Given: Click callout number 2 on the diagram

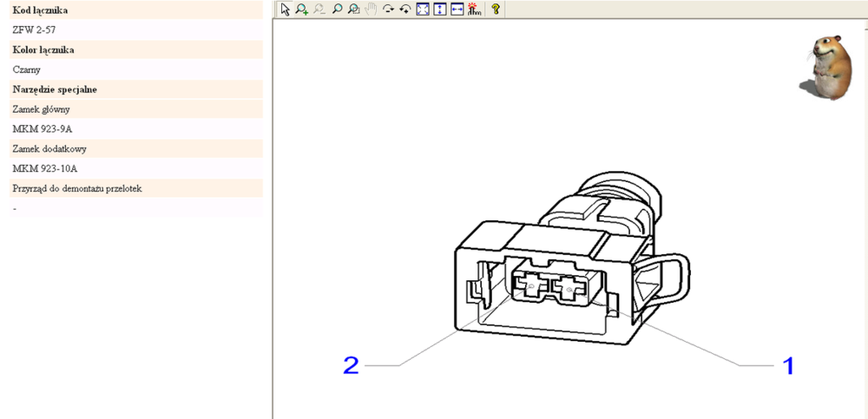Looking at the screenshot, I should (x=351, y=365).
